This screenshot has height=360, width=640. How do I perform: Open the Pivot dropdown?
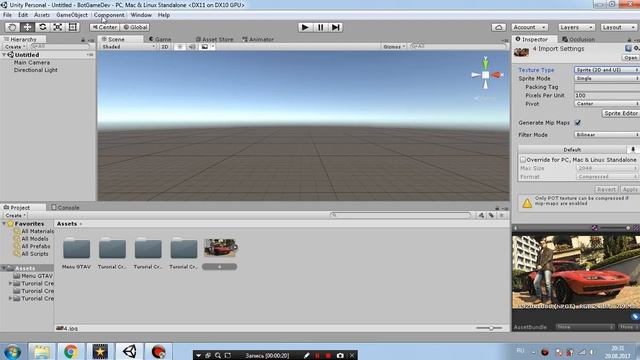click(607, 104)
